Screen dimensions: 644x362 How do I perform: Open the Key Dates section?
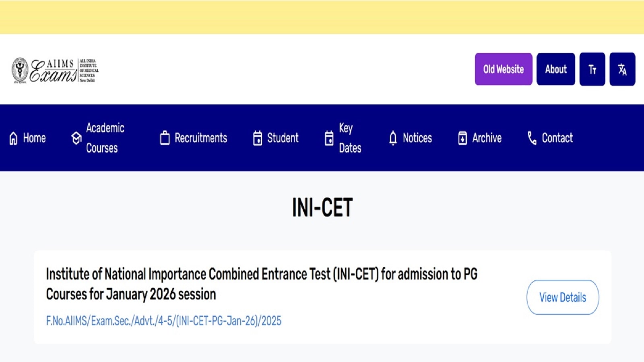345,138
